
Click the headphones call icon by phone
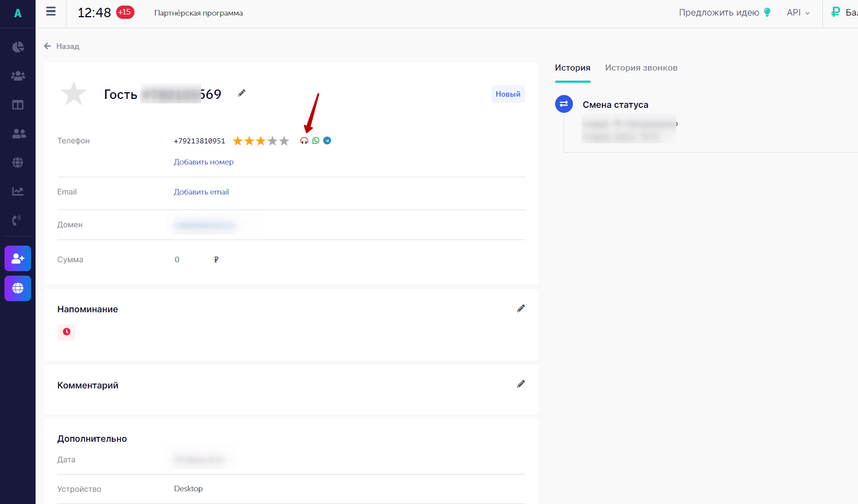[x=304, y=141]
